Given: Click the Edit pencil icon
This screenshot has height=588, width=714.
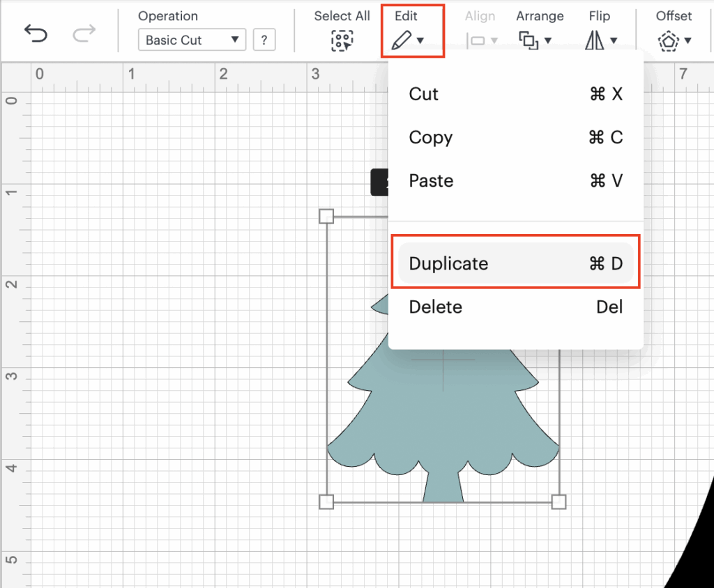Looking at the screenshot, I should point(401,40).
